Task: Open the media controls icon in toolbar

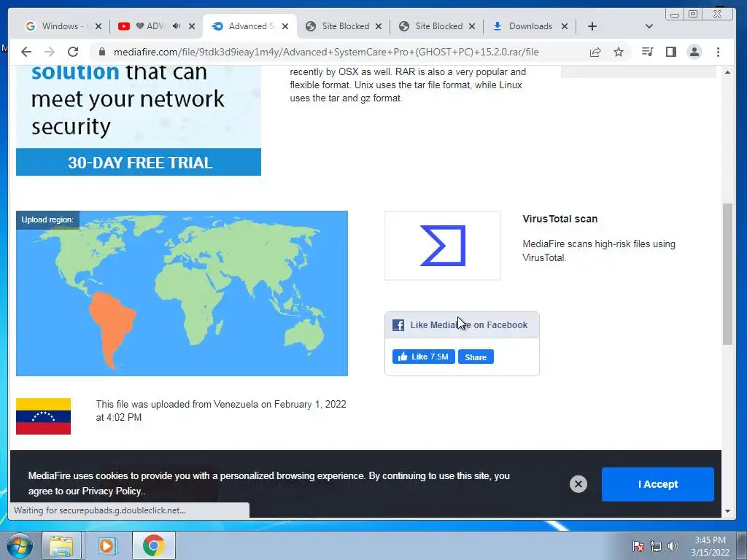Action: 647,52
